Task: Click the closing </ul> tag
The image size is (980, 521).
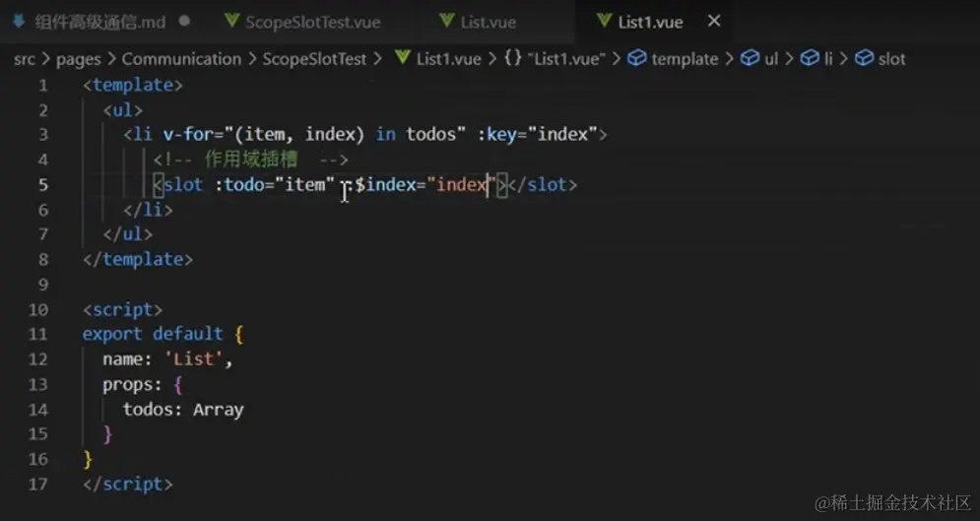Action: tap(128, 234)
